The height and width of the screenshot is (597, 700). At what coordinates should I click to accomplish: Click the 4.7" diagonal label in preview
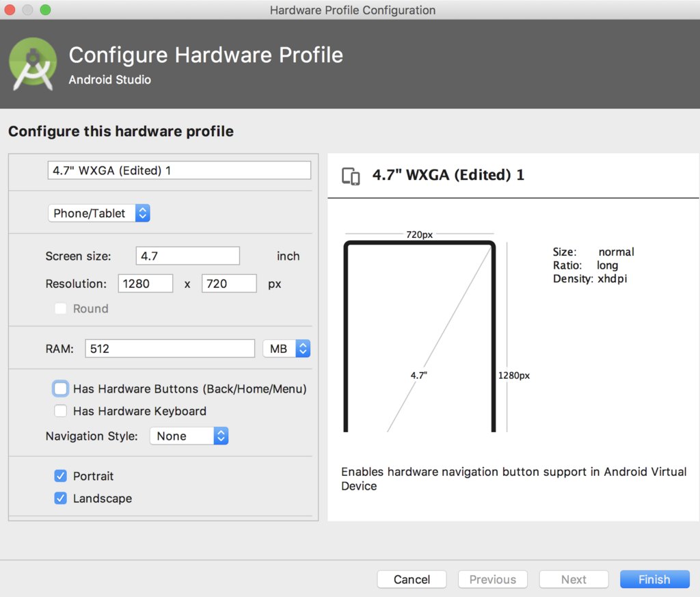(x=419, y=375)
